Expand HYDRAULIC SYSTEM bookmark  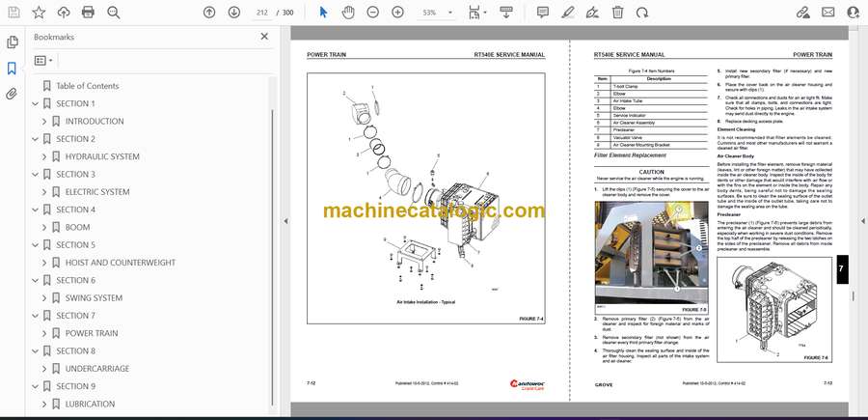click(x=44, y=156)
